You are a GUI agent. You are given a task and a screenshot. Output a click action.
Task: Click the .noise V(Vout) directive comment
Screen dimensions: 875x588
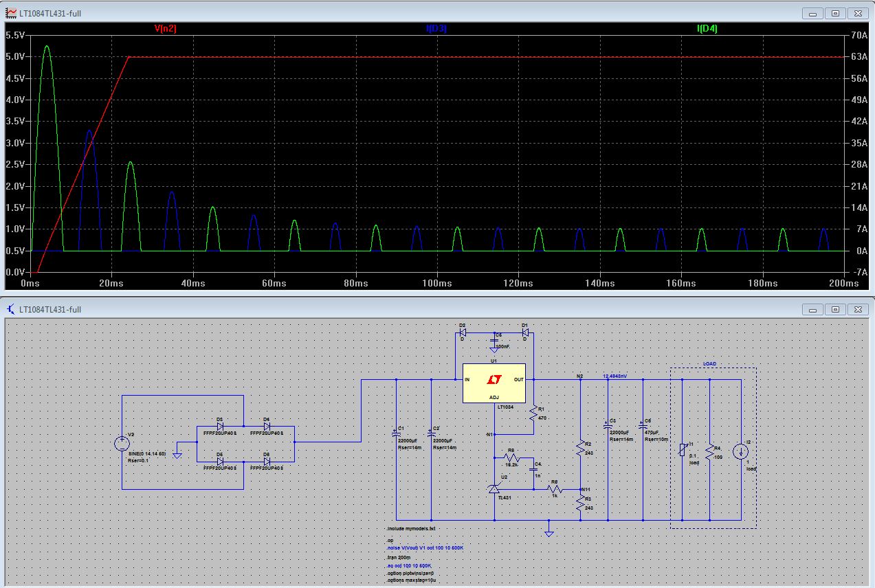coord(425,547)
